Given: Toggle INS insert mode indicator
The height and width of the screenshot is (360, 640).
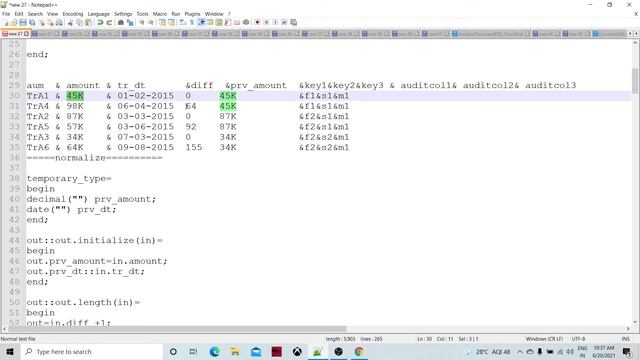Looking at the screenshot, I should [625, 339].
